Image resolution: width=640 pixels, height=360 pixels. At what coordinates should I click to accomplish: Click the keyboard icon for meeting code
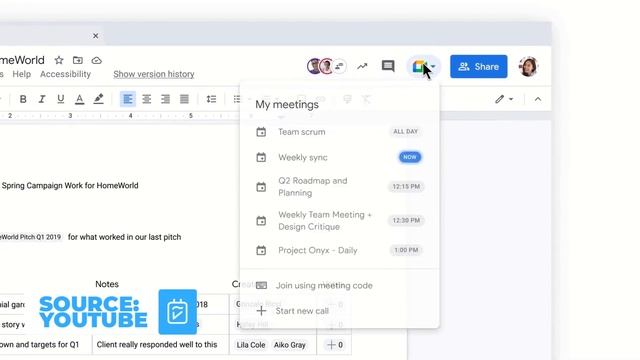[261, 285]
